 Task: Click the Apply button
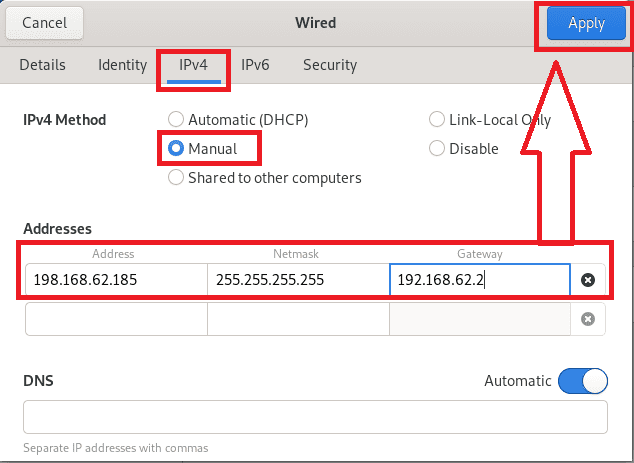[586, 23]
